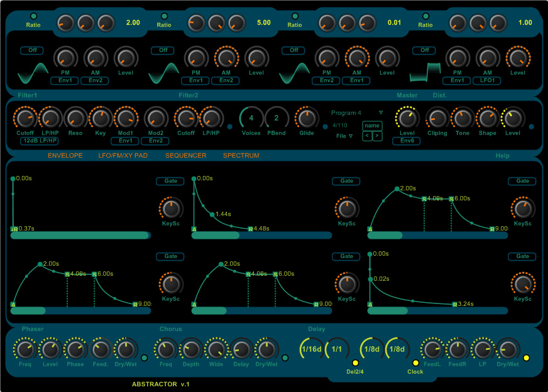The image size is (548, 392).
Task: Click the Filter1 Cutoff knob
Action: (25, 119)
